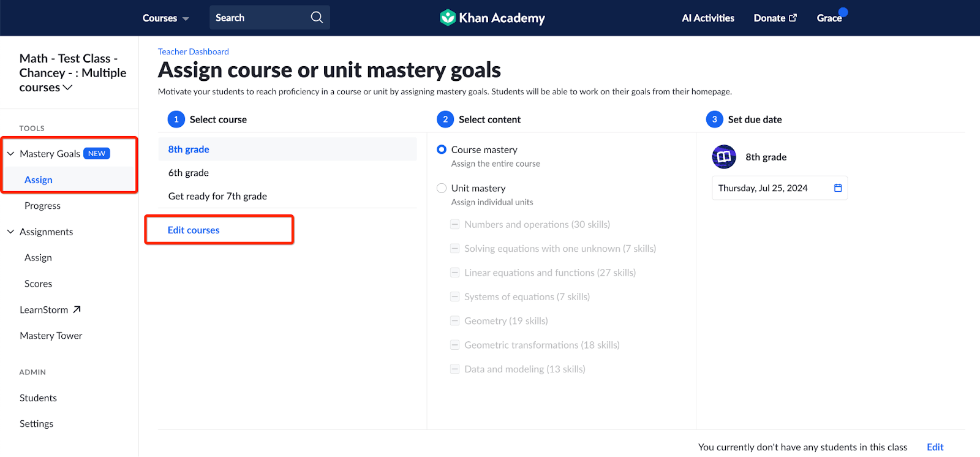Click the Edit courses link

(194, 230)
